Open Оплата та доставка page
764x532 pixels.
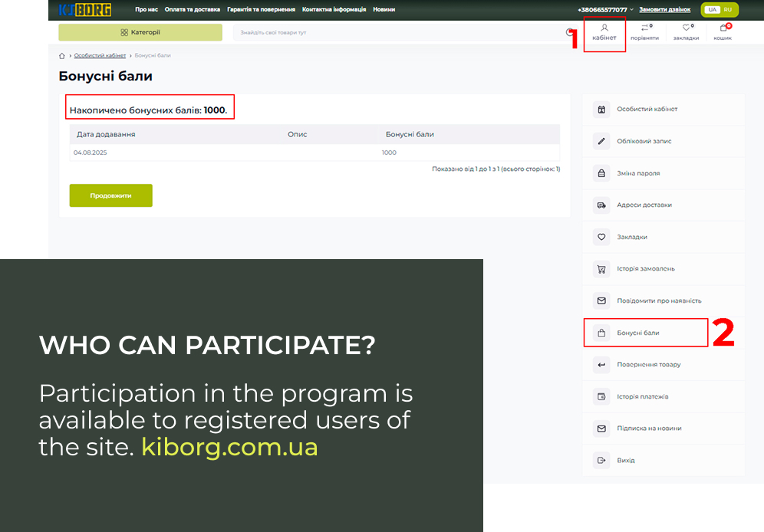193,10
